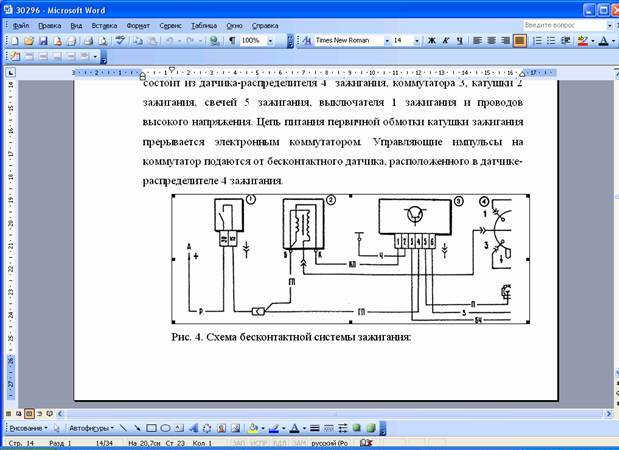Toggle show paragraph marks (¶)

[x=233, y=41]
